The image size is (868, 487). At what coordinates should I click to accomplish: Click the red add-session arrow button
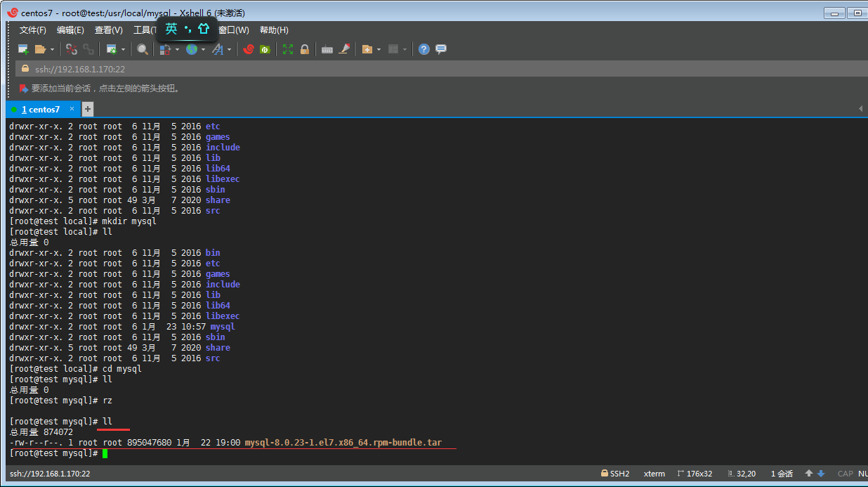pos(24,89)
